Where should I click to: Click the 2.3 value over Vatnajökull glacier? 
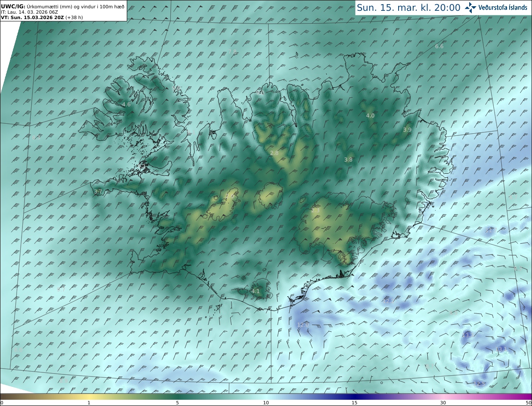pos(315,210)
